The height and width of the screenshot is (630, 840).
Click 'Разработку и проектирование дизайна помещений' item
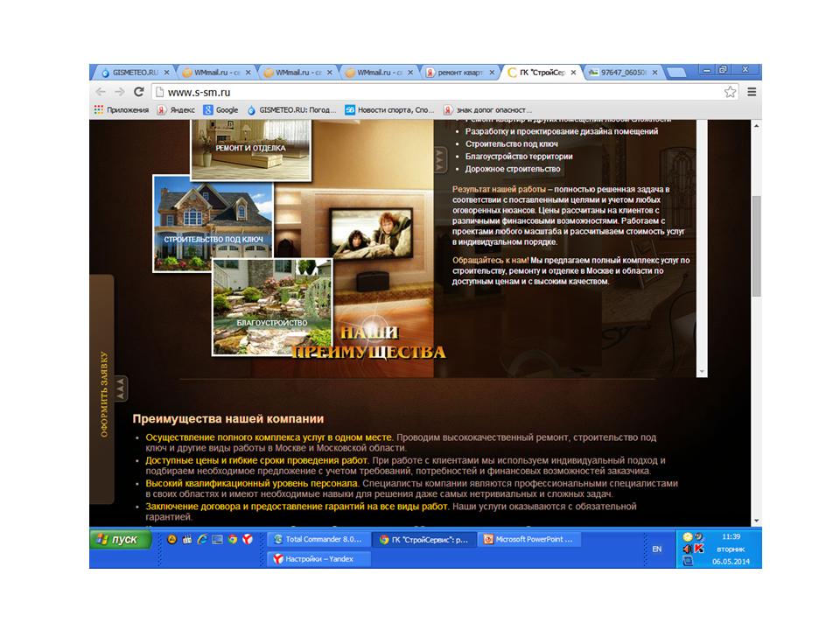pos(562,131)
